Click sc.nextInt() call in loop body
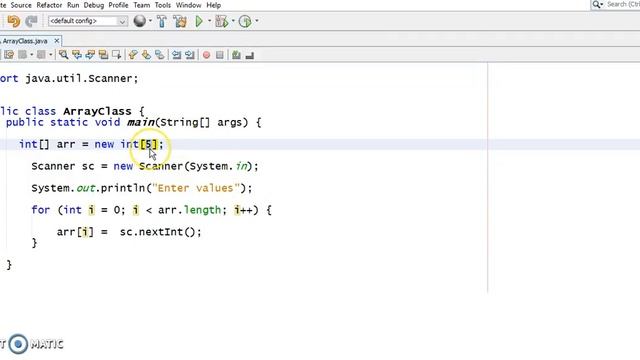Screen dimensions: 640x360 point(158,232)
